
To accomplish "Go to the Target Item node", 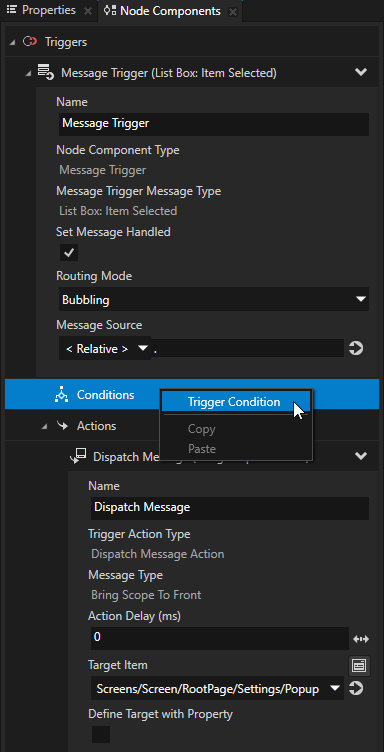I will pyautogui.click(x=356, y=689).
